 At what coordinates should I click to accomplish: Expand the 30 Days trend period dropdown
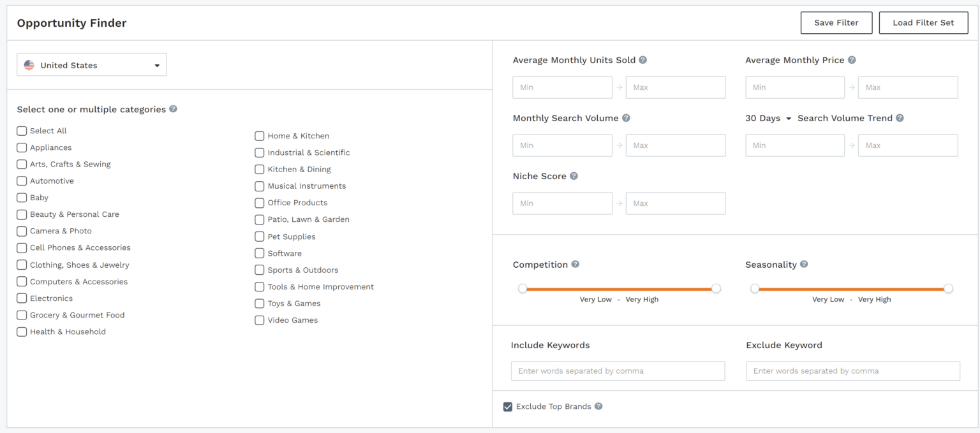768,119
